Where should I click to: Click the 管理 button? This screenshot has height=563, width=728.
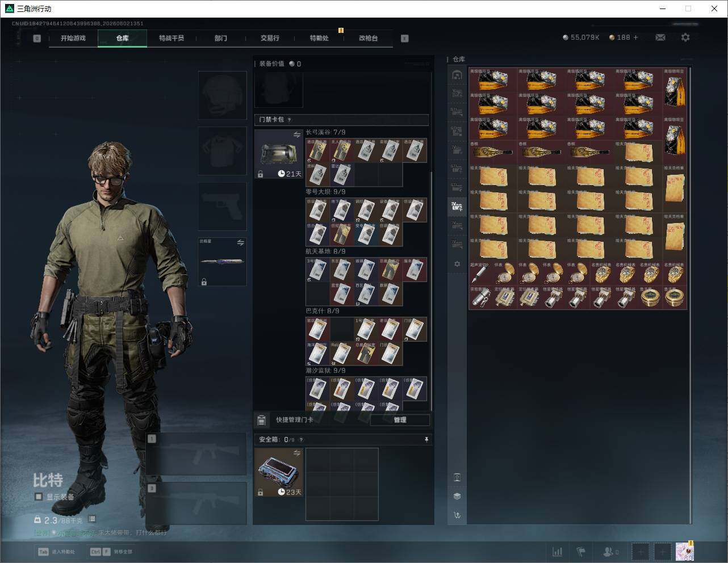(400, 420)
